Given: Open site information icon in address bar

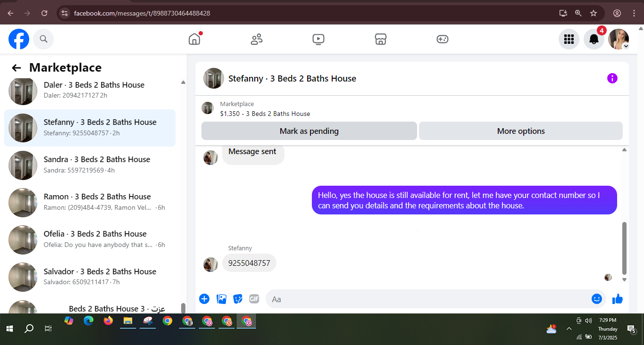Looking at the screenshot, I should click(x=65, y=13).
